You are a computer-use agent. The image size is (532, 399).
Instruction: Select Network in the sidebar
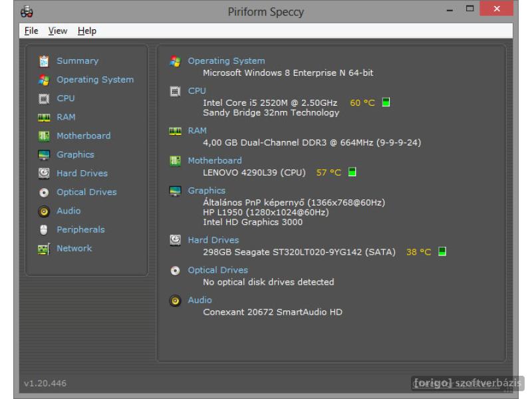[74, 248]
